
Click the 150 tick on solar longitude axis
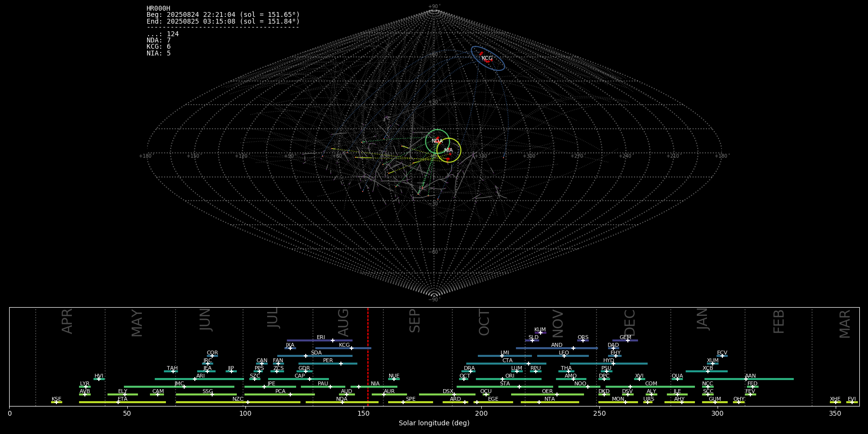coord(363,413)
